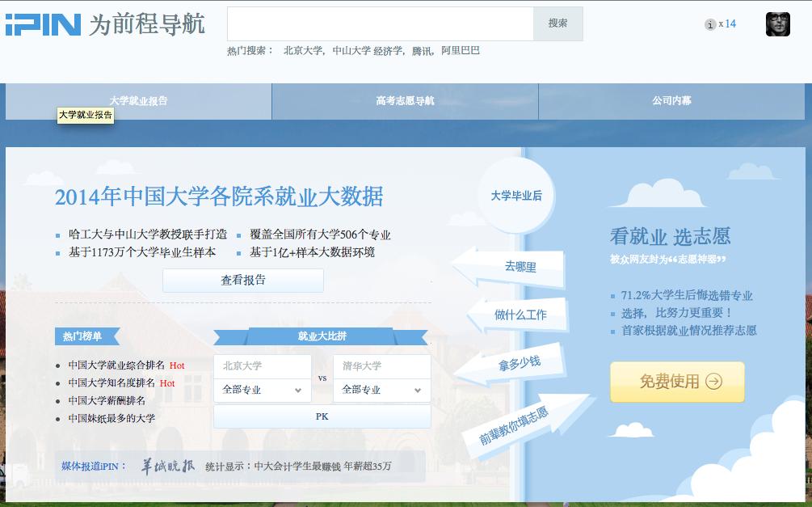
Task: Click the 羊城晚报 newspaper logo
Action: 168,466
